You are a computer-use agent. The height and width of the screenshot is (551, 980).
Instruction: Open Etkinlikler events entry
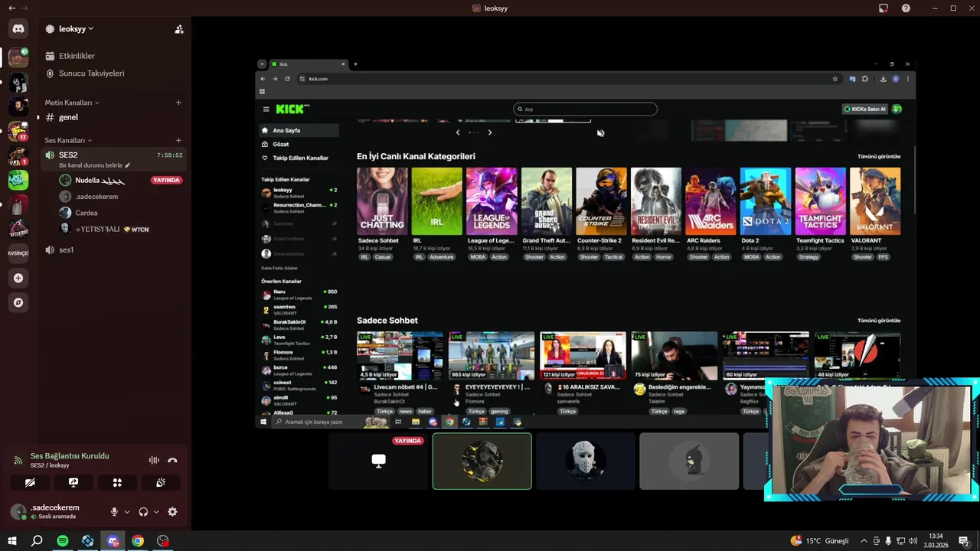(x=77, y=56)
